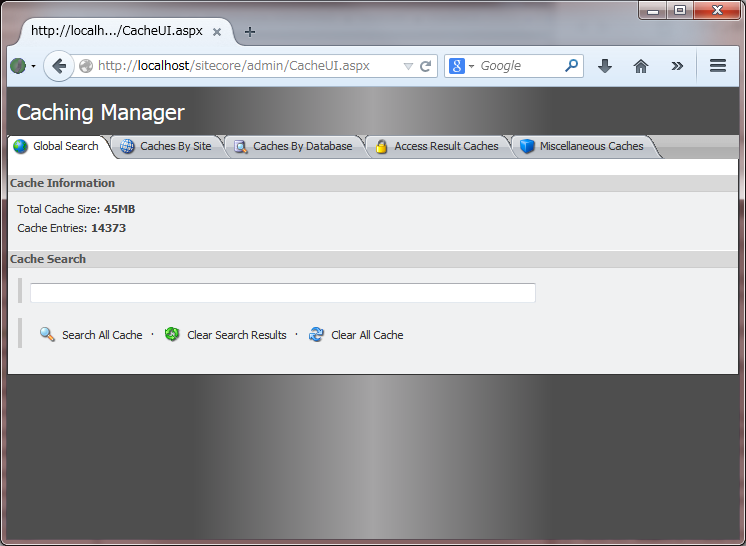Screen dimensions: 746x546
Task: Click the blue cube icon on Miscellaneous Caches
Action: 527,146
